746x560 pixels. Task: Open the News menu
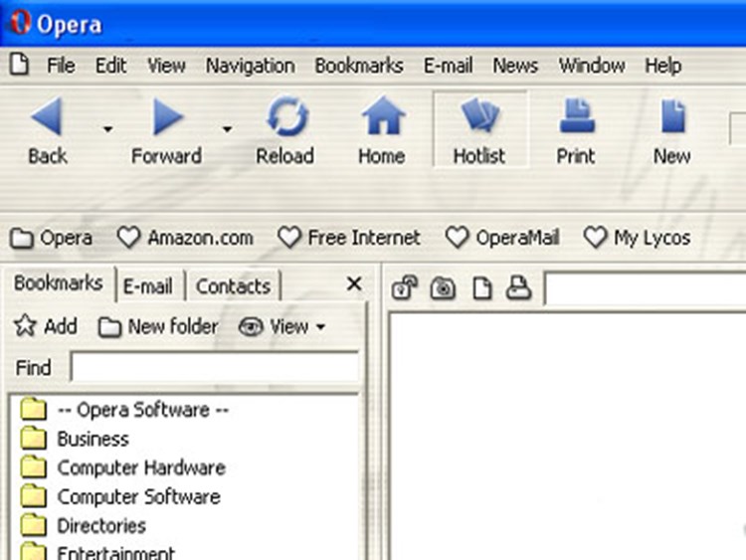pos(515,66)
